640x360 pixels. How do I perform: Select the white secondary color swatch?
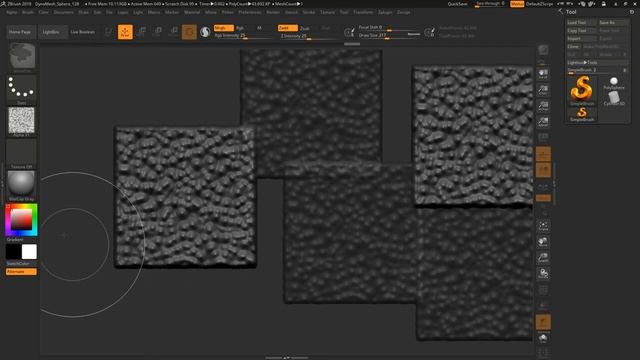click(x=29, y=252)
